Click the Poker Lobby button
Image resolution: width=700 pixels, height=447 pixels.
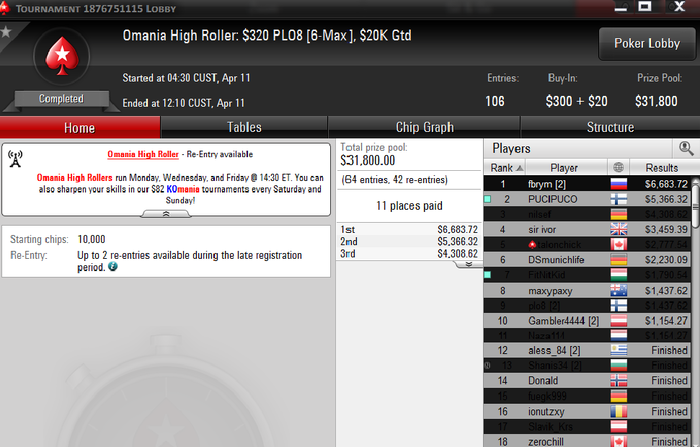click(646, 43)
